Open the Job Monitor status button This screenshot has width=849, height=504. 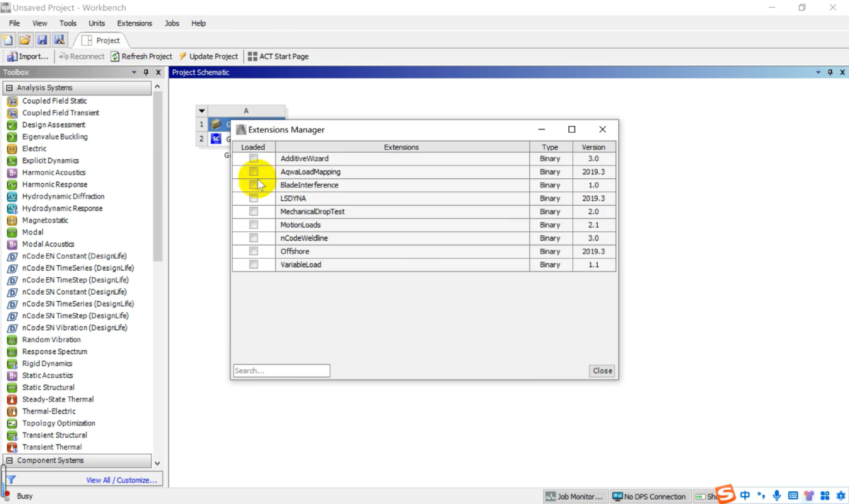[x=575, y=496]
